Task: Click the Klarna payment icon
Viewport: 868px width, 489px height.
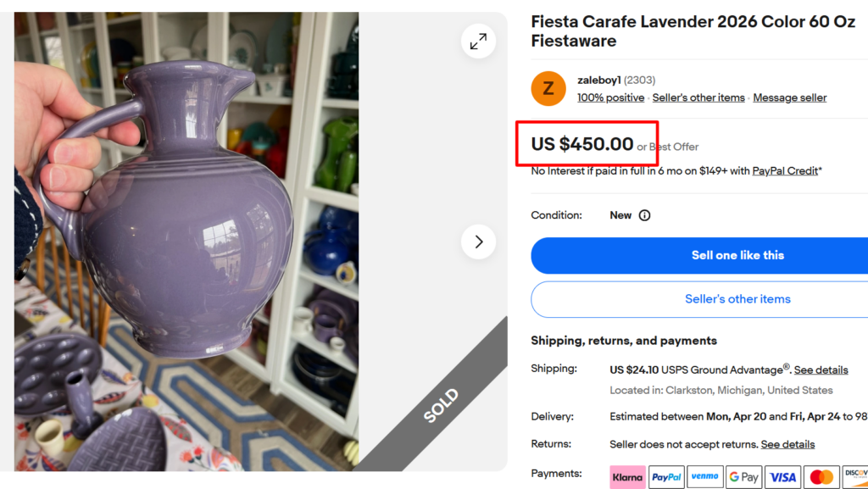Action: click(627, 477)
